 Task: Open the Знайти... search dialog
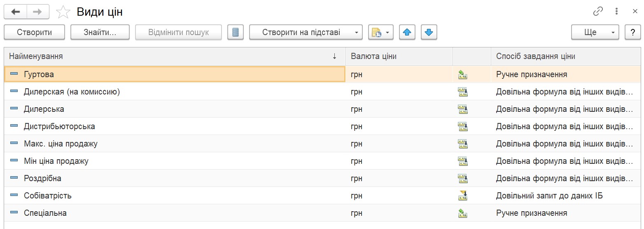[100, 32]
